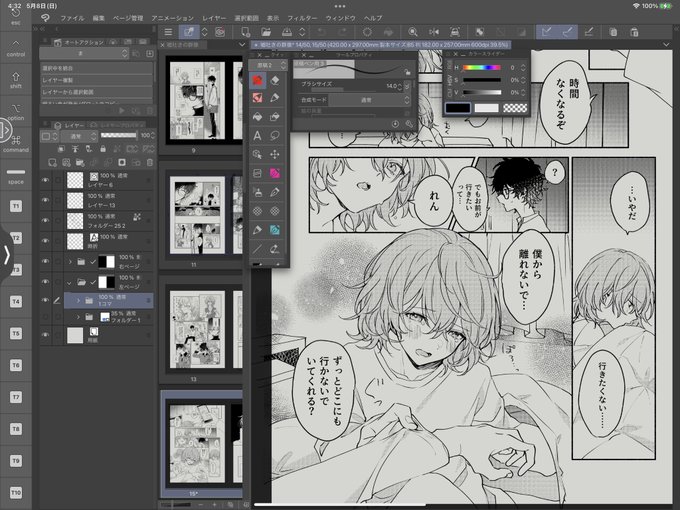The width and height of the screenshot is (680, 510).
Task: Hide the 右ページ folder layer
Action: click(x=45, y=261)
